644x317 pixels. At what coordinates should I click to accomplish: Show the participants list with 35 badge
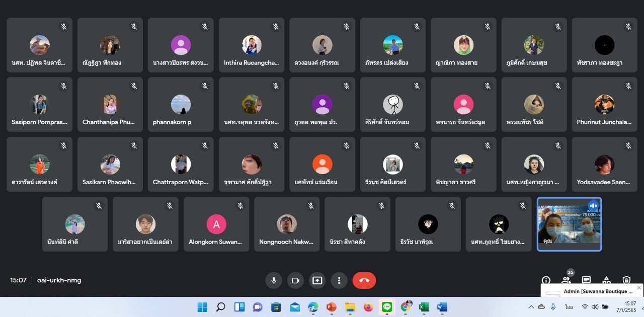pyautogui.click(x=566, y=280)
